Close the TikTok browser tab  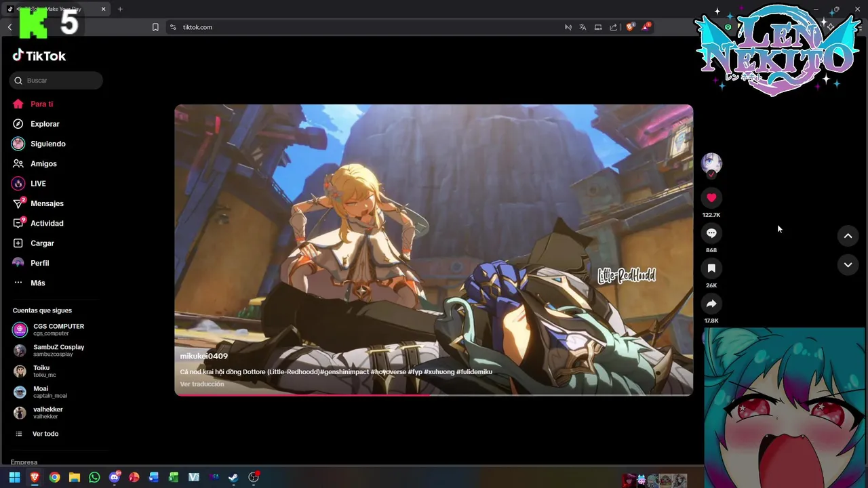[104, 9]
